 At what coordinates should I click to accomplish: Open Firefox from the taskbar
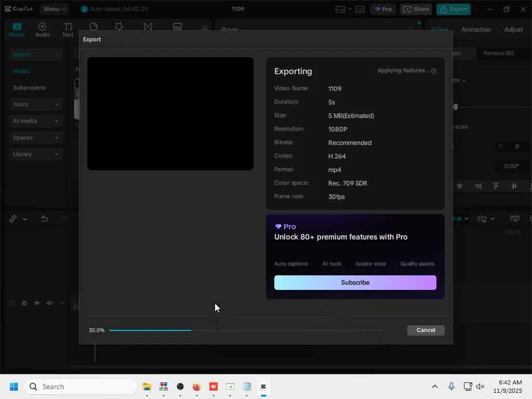(x=196, y=387)
